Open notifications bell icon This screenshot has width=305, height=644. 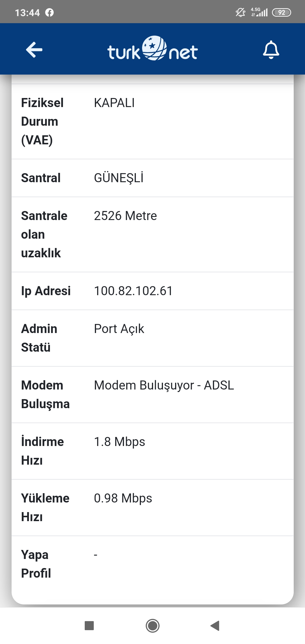point(271,50)
